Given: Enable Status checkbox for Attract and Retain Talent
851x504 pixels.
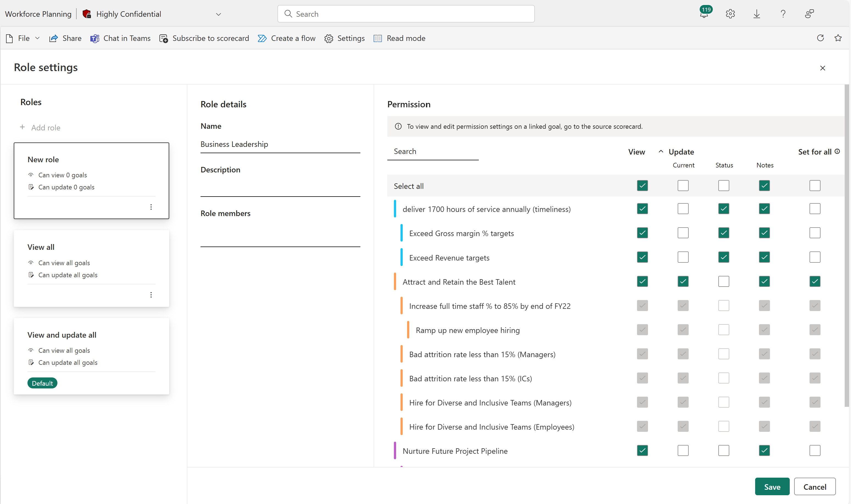Looking at the screenshot, I should (x=724, y=281).
